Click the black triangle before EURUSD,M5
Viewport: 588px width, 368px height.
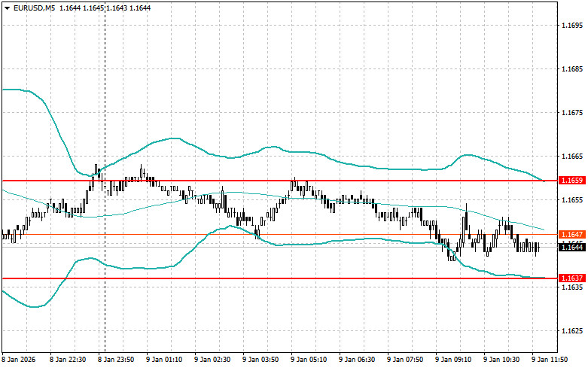point(7,8)
